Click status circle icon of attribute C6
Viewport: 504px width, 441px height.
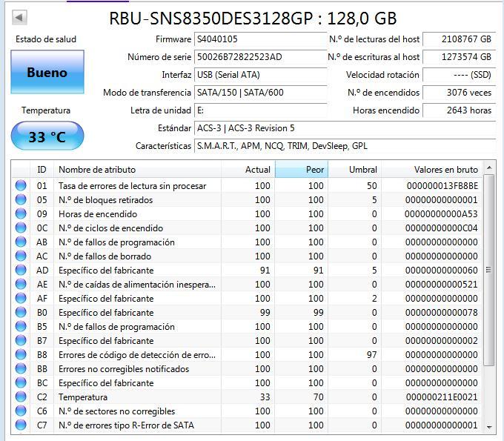tap(21, 411)
